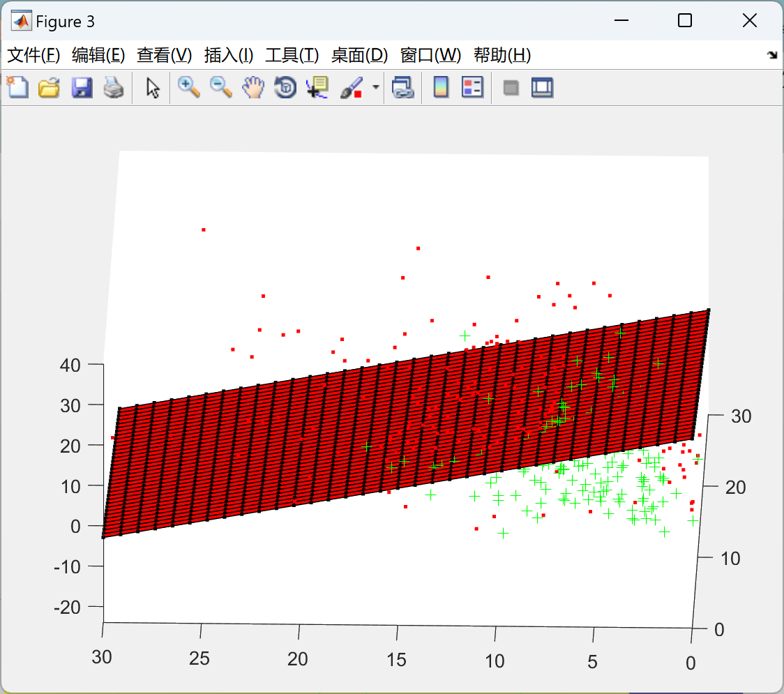Activate the Zoom Out magnifier tool
Viewport: 784px width, 694px height.
coord(220,87)
